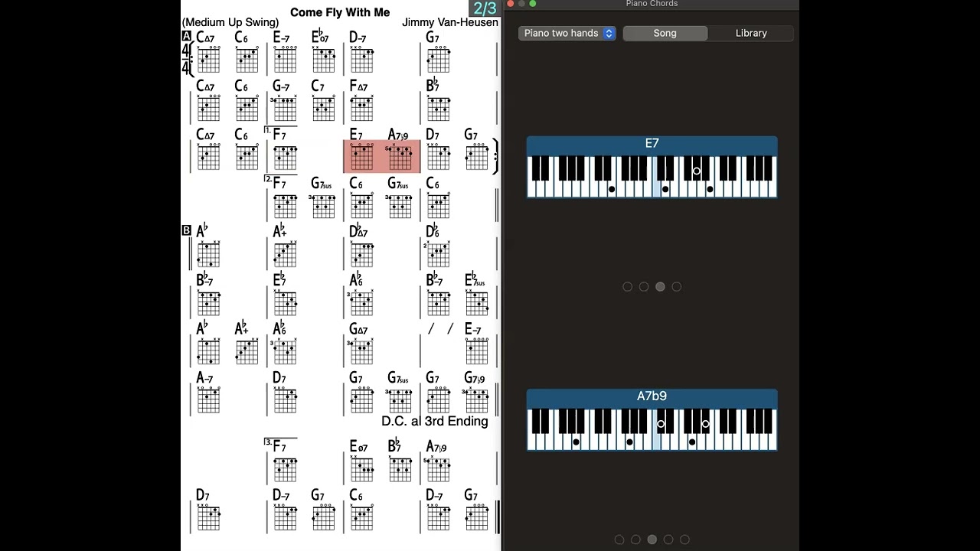Image resolution: width=980 pixels, height=551 pixels.
Task: Switch to the Library tab
Action: point(750,33)
